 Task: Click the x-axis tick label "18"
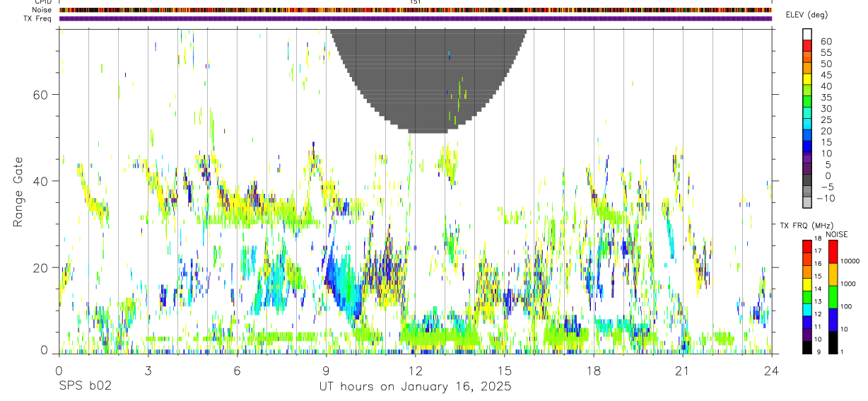point(593,371)
